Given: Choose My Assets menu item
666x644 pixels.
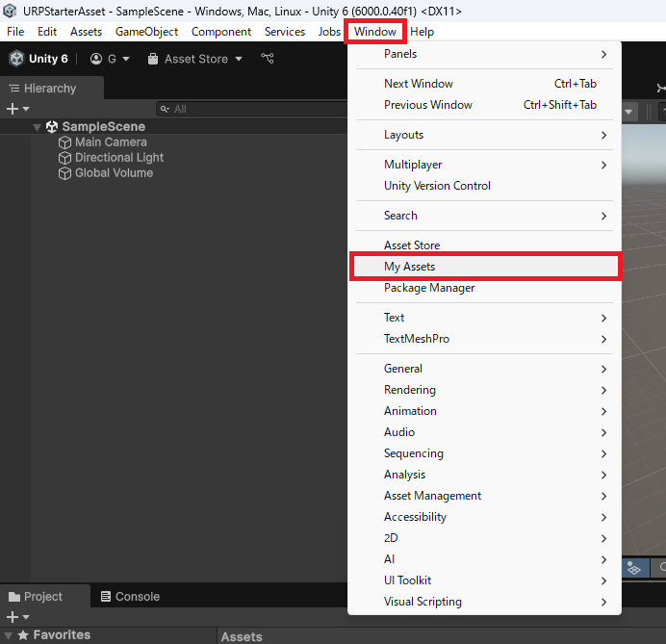Looking at the screenshot, I should point(485,267).
